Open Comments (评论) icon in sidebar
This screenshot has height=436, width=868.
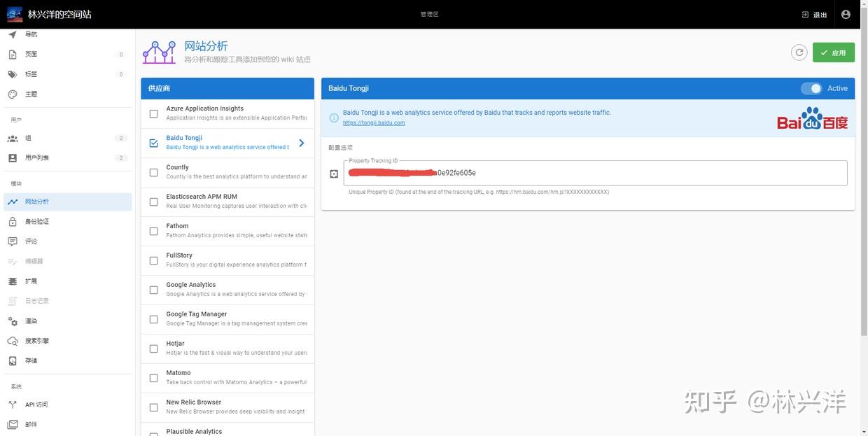pos(12,241)
